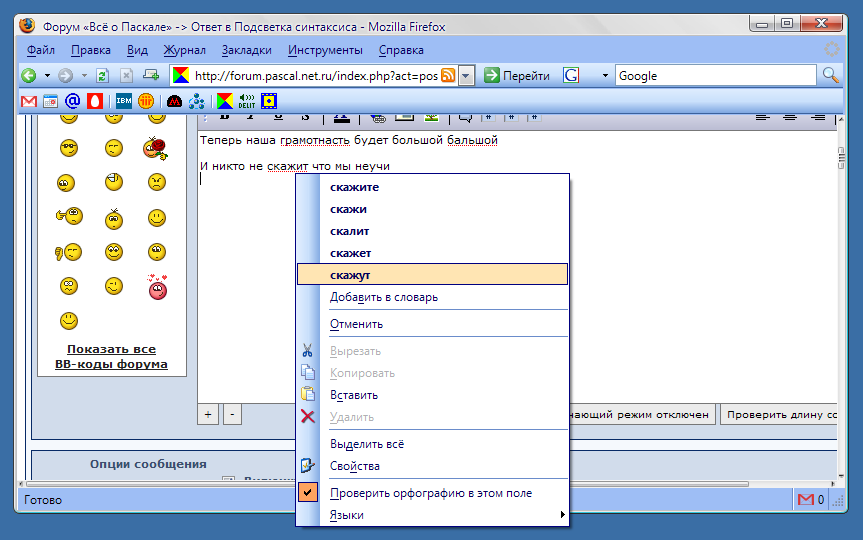Open the Gmail bookmark icon
863x540 pixels.
pyautogui.click(x=29, y=101)
